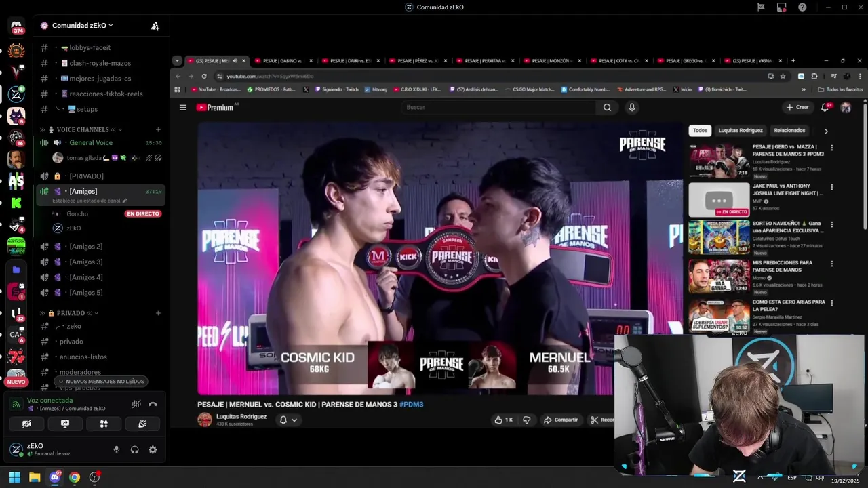Open clash-royale-mazos channel
Screen dimensions: 868x488
point(101,63)
